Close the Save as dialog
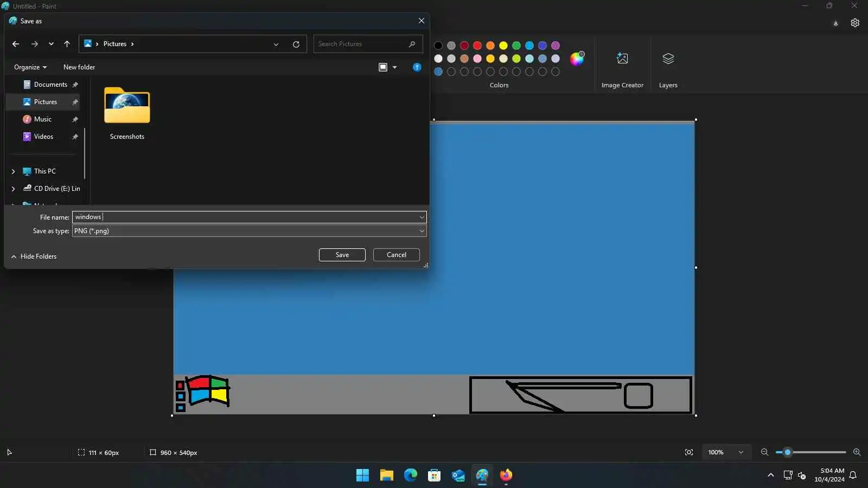 coord(422,21)
